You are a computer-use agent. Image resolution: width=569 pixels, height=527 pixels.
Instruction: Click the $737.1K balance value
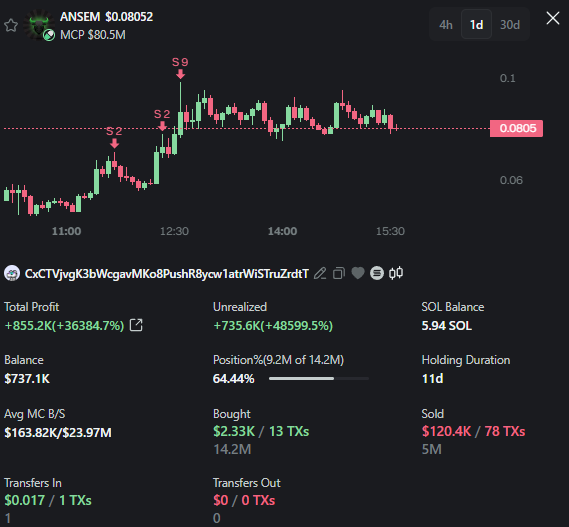tap(27, 379)
